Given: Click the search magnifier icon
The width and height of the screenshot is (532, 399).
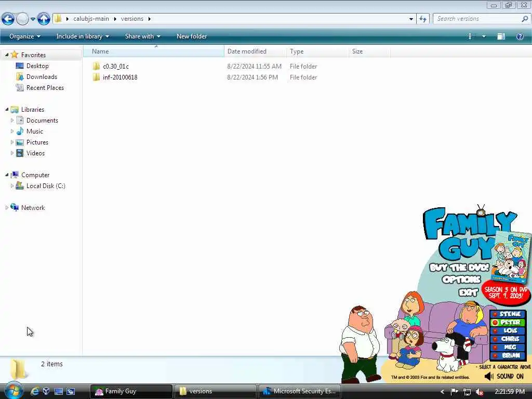Looking at the screenshot, I should [x=525, y=19].
